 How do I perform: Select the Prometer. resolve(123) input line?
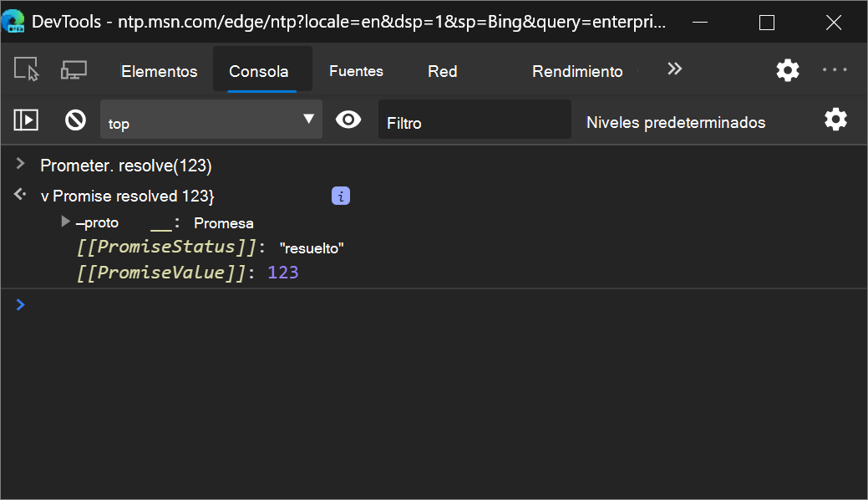tap(125, 166)
